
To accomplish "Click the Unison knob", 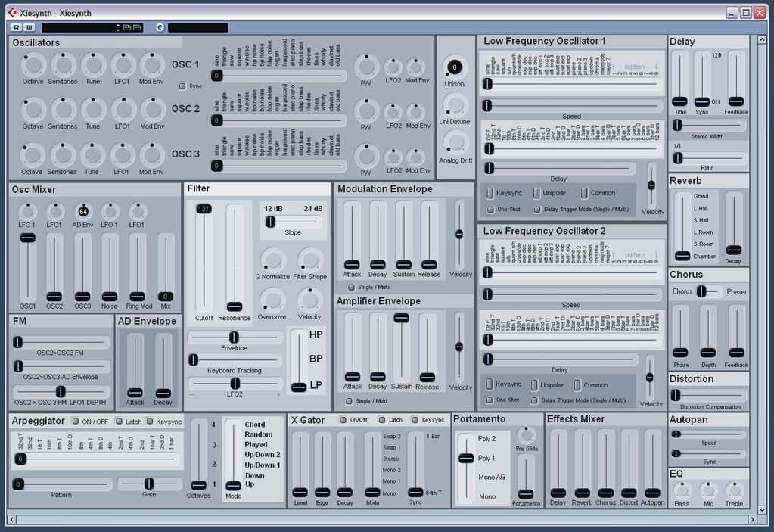I will 455,67.
